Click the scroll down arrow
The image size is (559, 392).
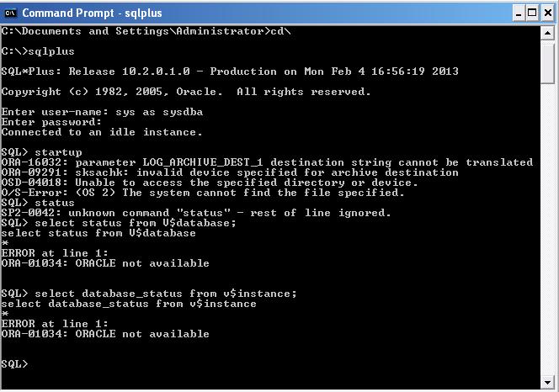pos(549,384)
